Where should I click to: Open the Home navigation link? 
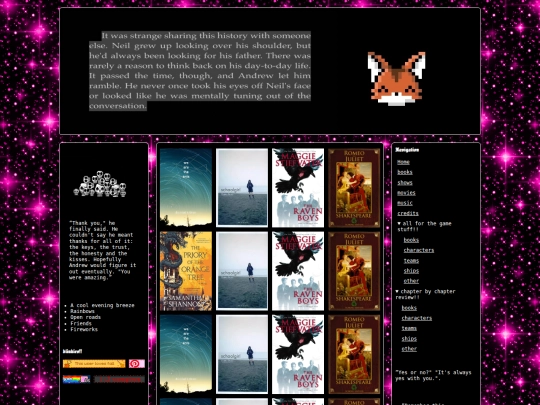click(x=403, y=162)
